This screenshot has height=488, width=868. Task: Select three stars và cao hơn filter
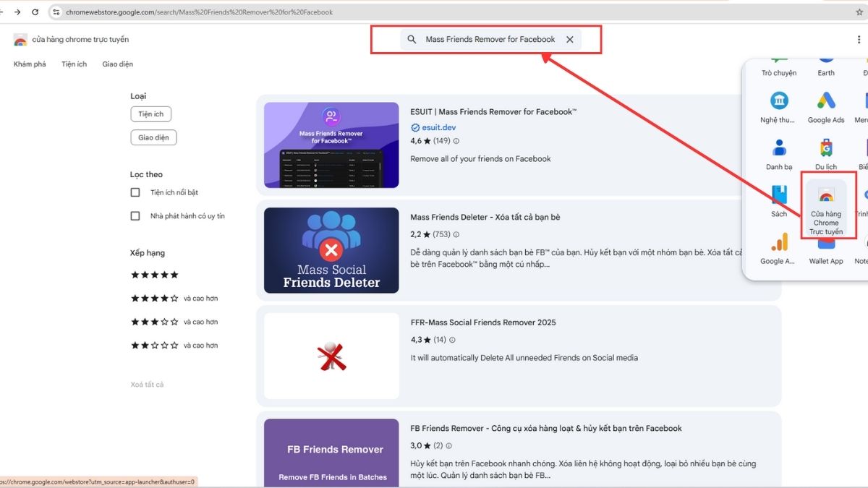point(174,322)
